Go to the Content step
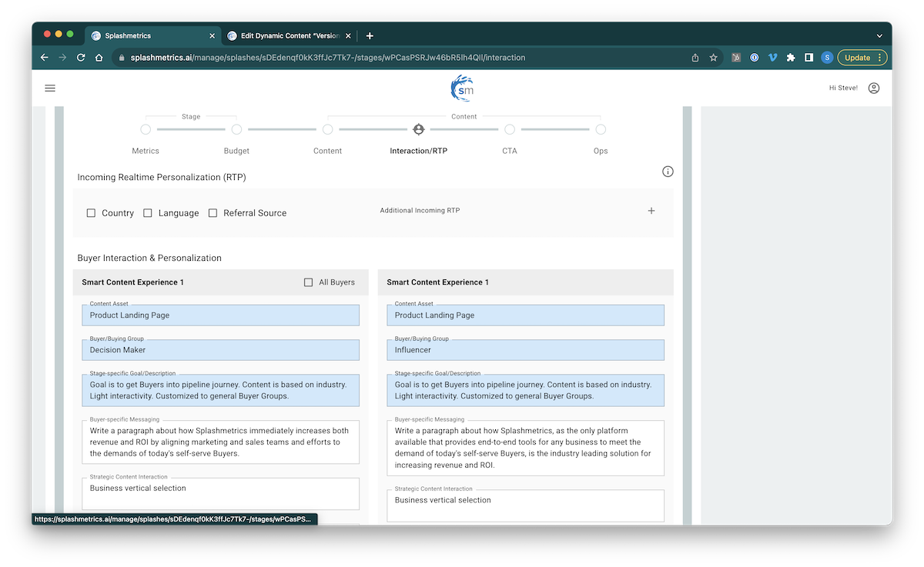 [327, 130]
